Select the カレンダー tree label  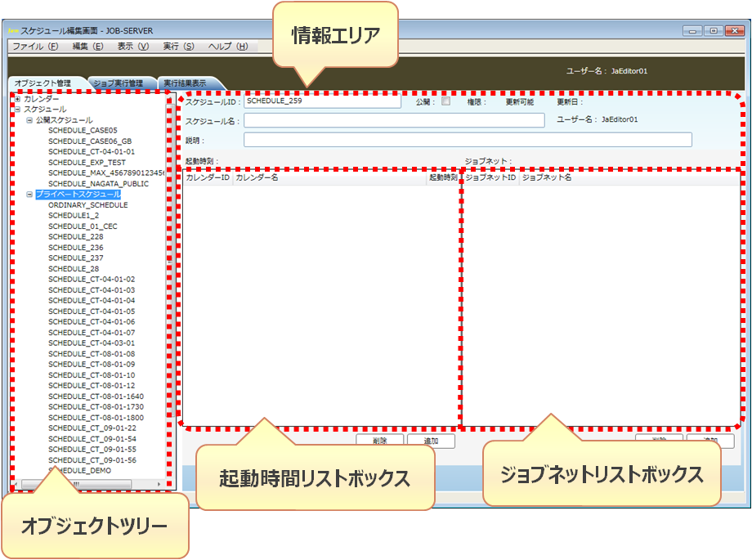tap(41, 99)
